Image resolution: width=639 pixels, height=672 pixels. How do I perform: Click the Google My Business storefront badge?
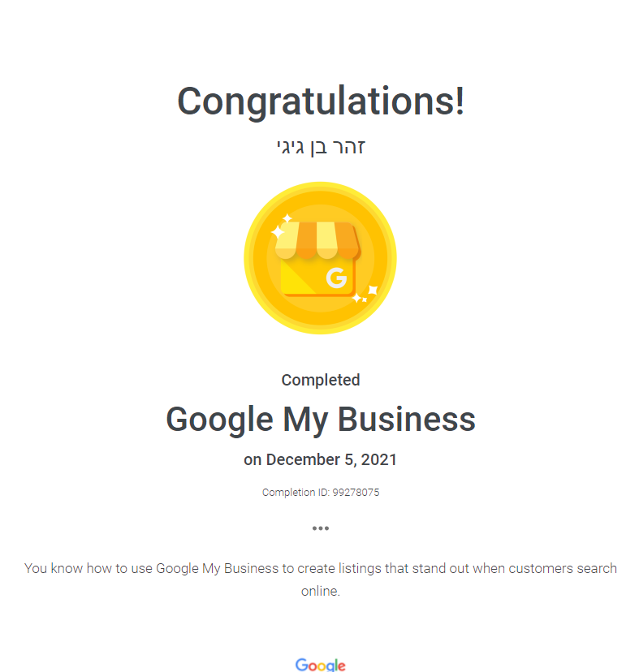pos(320,258)
